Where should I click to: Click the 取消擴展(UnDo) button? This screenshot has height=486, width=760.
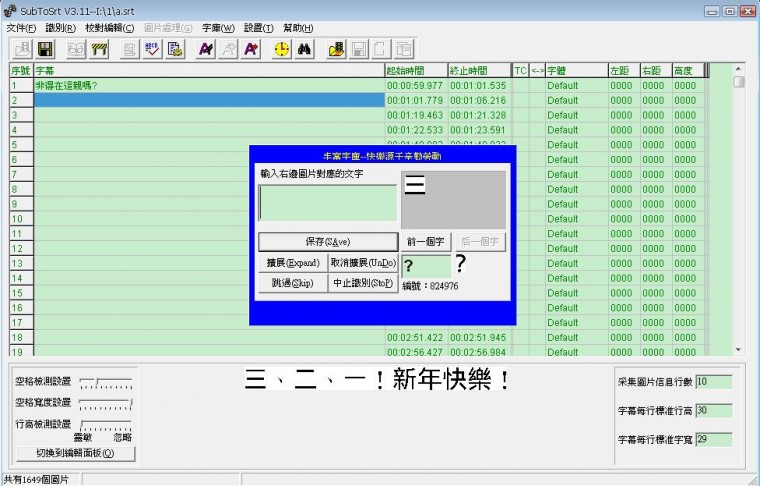(363, 263)
